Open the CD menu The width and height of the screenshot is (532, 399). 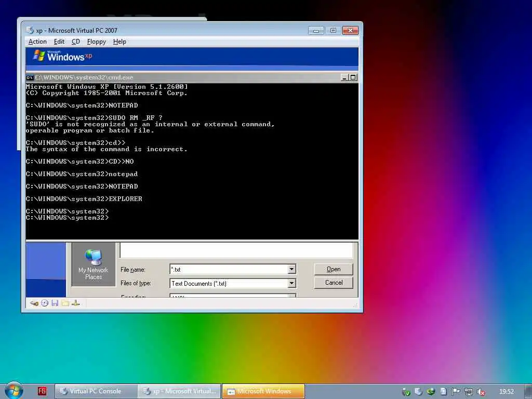pyautogui.click(x=76, y=42)
